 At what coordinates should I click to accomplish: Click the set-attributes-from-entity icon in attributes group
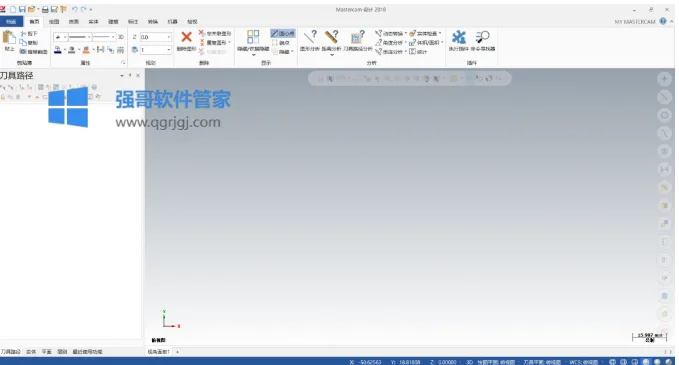pos(100,50)
